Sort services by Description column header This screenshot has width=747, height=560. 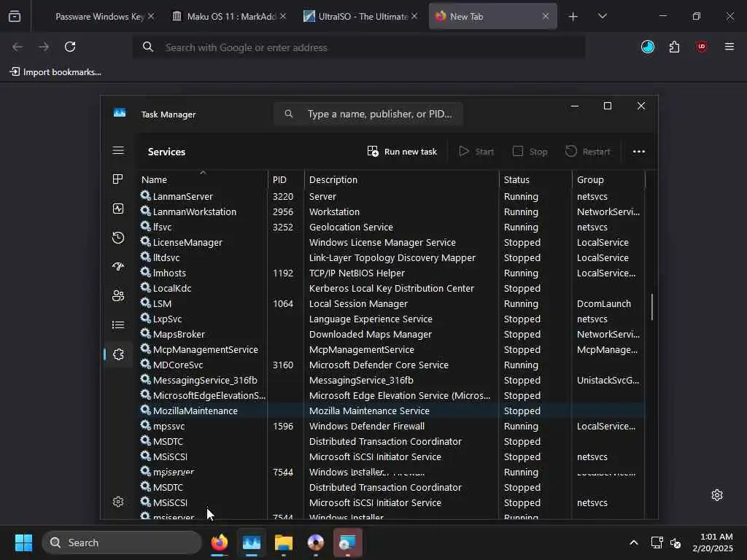click(401, 179)
